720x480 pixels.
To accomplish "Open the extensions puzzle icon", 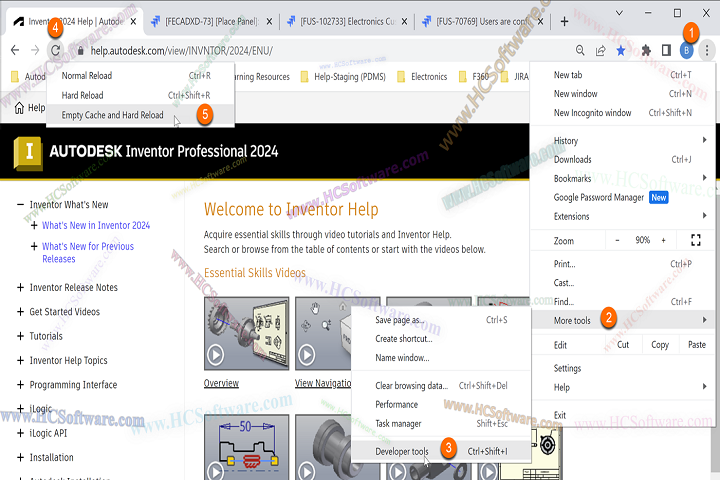I will tap(646, 50).
